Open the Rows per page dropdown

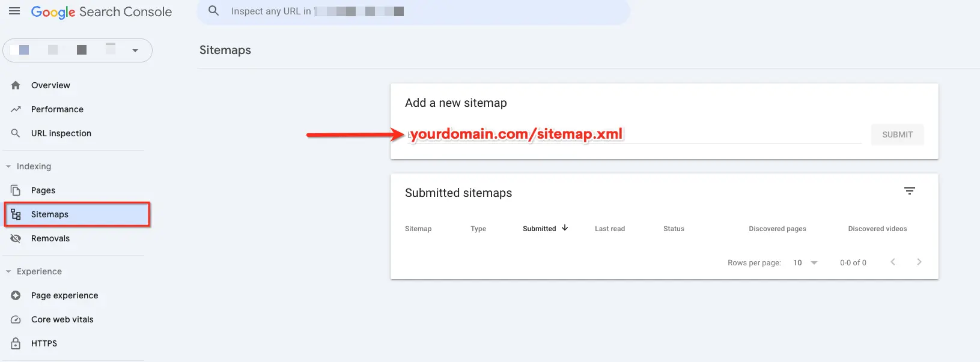click(x=805, y=263)
